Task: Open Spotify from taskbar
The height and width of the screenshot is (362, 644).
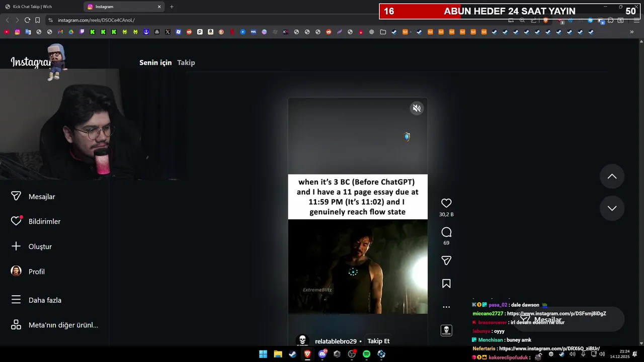Action: coord(367,354)
